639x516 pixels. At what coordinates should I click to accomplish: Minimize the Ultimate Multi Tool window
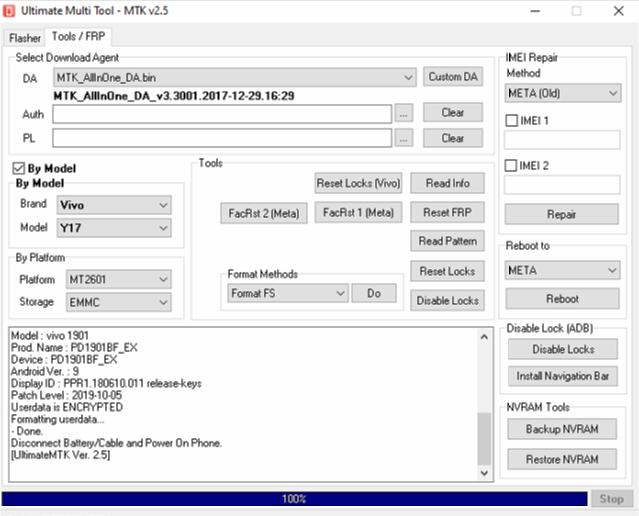point(535,11)
